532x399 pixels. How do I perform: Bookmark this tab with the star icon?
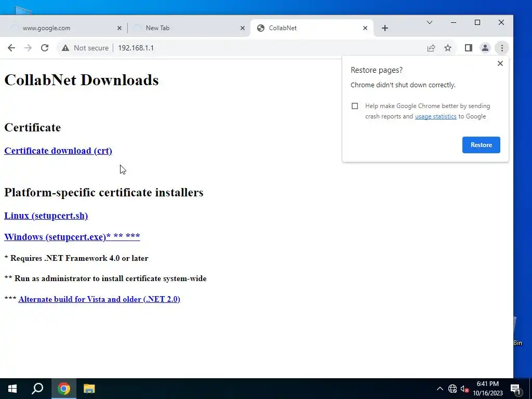(x=448, y=48)
